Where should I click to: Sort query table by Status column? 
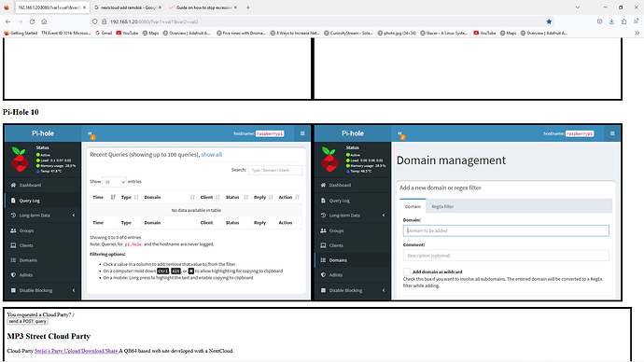click(x=236, y=198)
